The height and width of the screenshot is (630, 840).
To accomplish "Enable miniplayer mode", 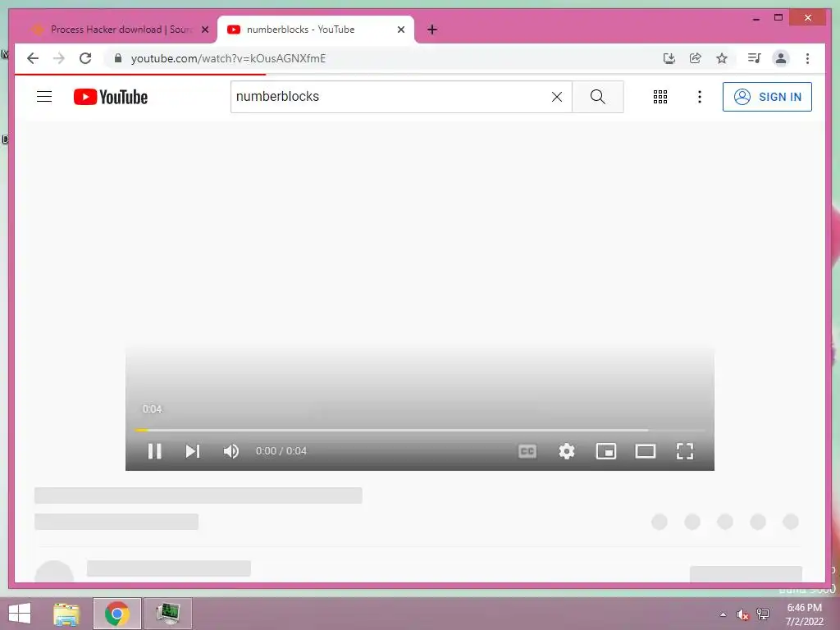I will [606, 451].
